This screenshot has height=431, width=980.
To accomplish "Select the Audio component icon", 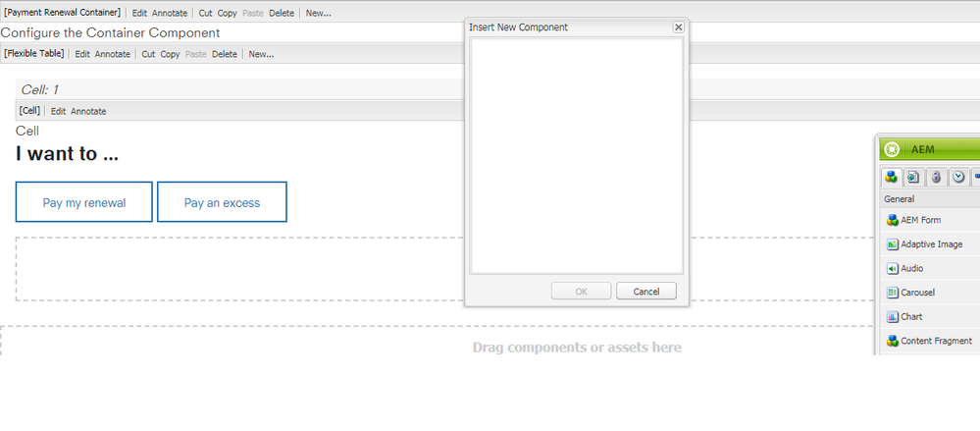I will 893,268.
